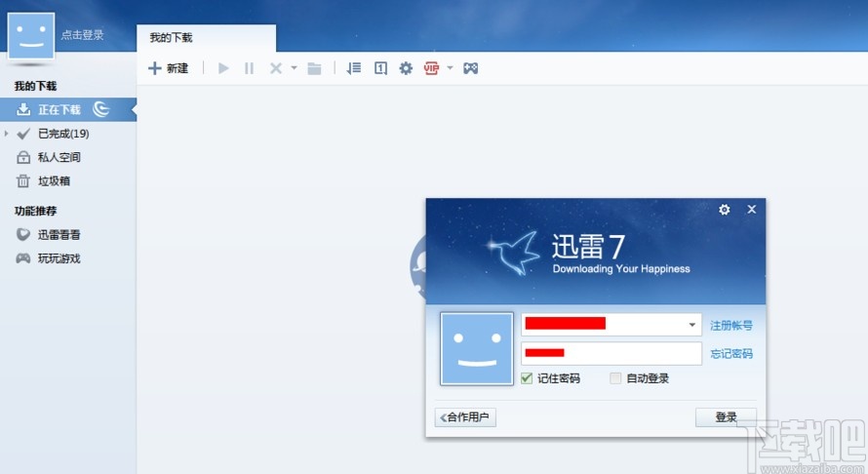Open 迅雷看看 in the sidebar
868x474 pixels.
point(68,235)
